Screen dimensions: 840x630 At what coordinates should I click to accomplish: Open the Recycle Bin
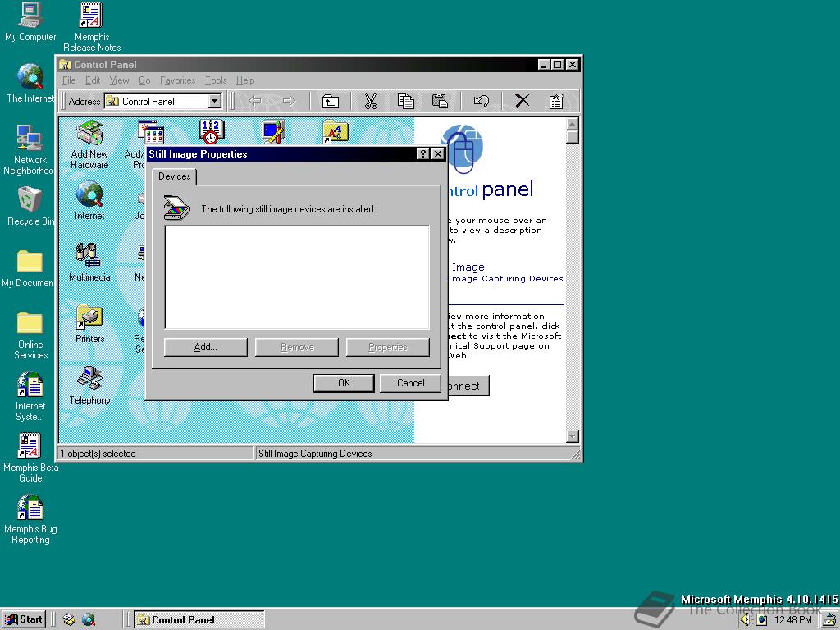pyautogui.click(x=30, y=206)
